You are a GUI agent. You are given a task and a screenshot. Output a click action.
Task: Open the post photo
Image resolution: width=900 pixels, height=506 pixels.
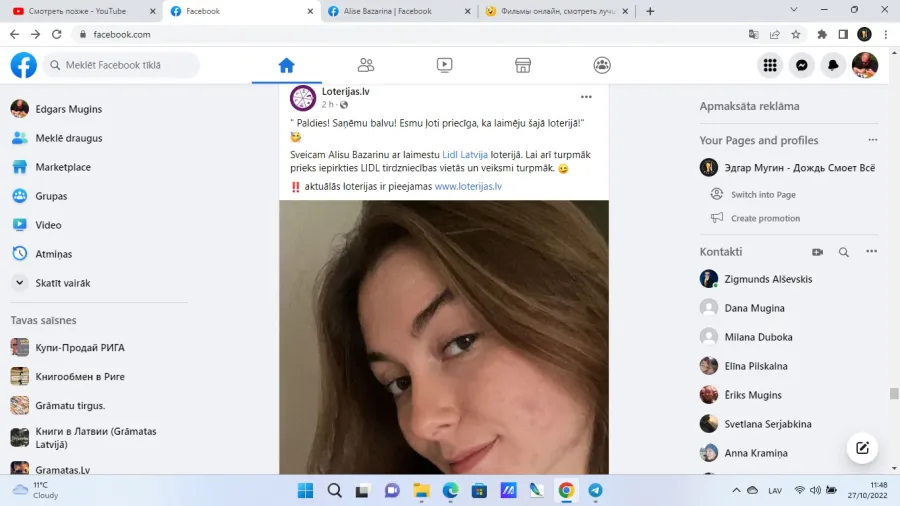click(444, 337)
